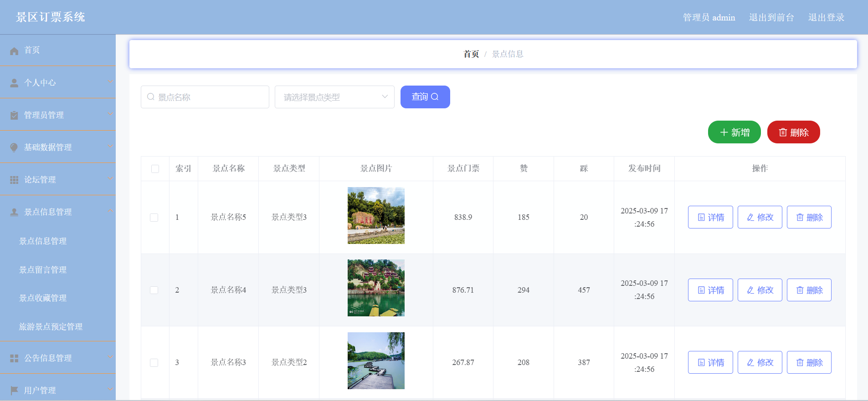
Task: Click the flag icon beside 用户管理
Action: pyautogui.click(x=14, y=391)
